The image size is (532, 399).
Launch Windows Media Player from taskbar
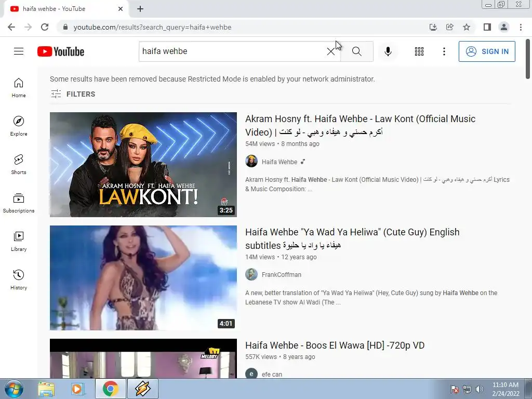[x=77, y=389]
